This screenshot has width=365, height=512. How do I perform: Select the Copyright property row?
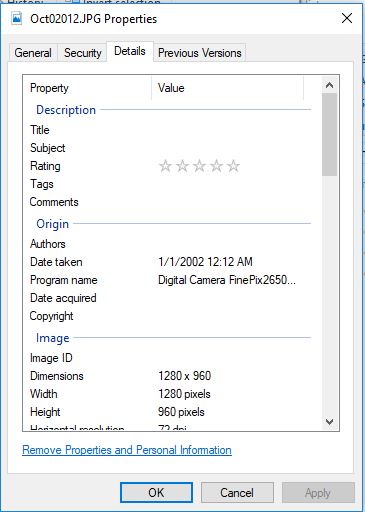click(x=167, y=316)
